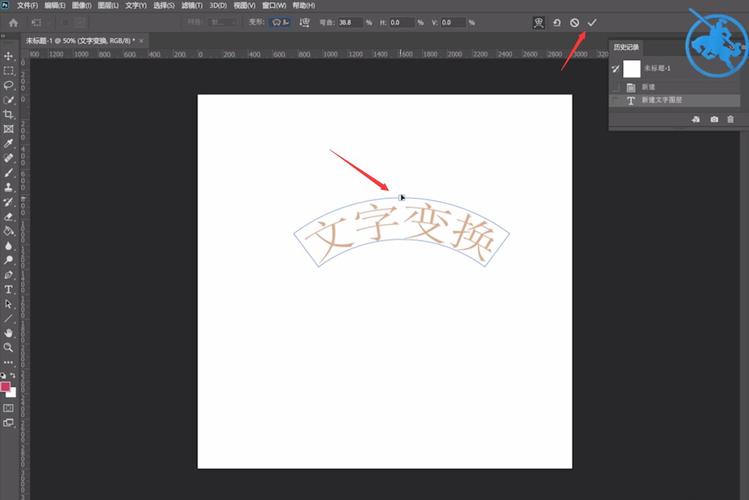This screenshot has height=500, width=749.
Task: Open the Edit Toolbar three-dots button
Action: 9,362
